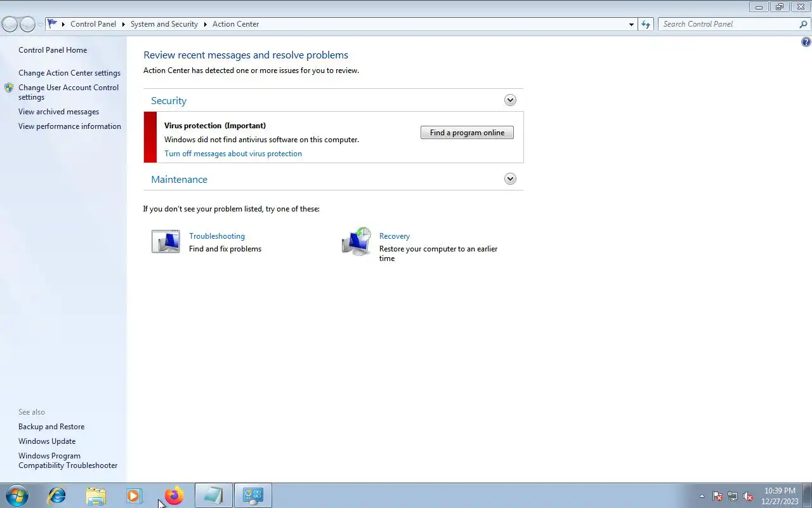812x508 pixels.
Task: Open Action Center flag in system tray
Action: [717, 496]
